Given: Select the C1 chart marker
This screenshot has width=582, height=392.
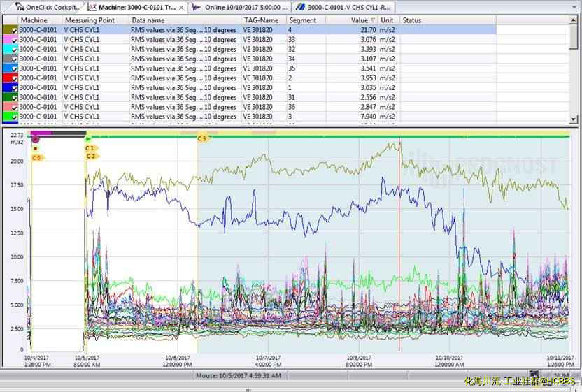Looking at the screenshot, I should pos(91,148).
